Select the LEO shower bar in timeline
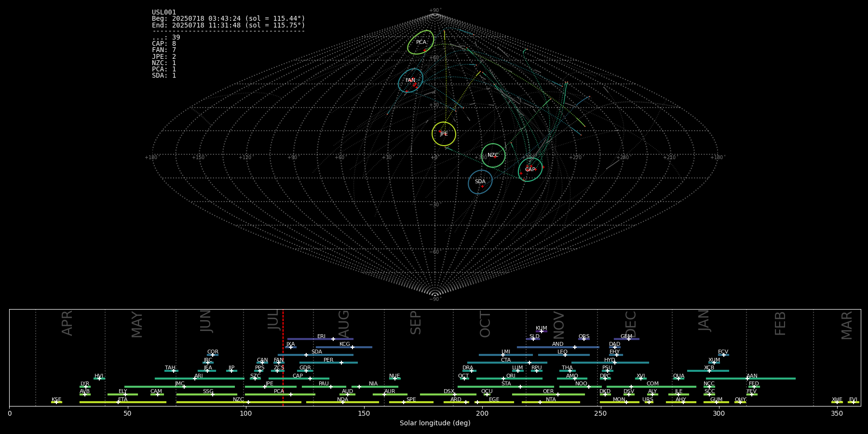The image size is (868, 434). point(564,355)
